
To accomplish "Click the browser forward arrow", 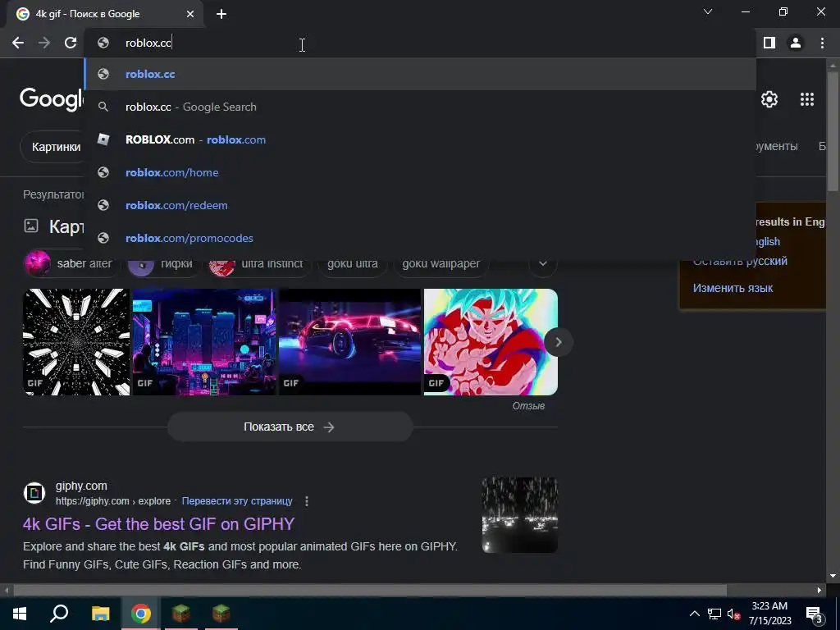I will [x=44, y=43].
